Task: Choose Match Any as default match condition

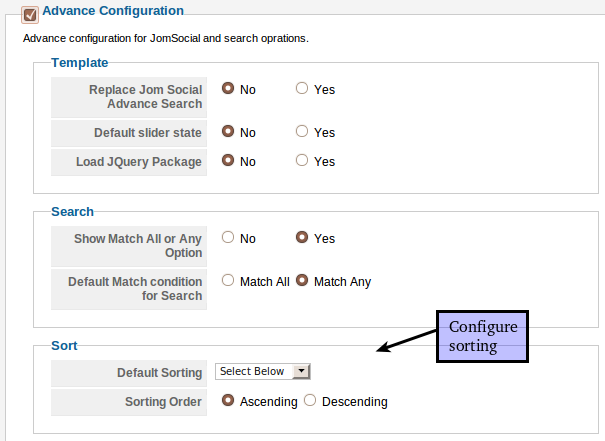Action: pos(302,281)
